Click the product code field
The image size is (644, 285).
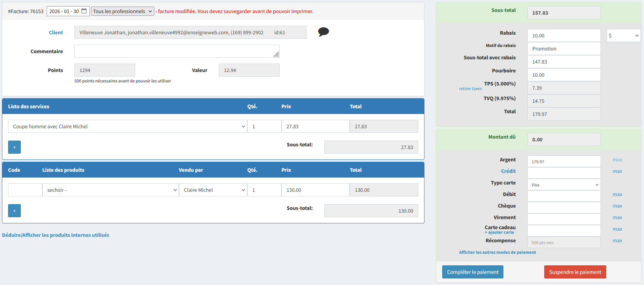point(25,190)
